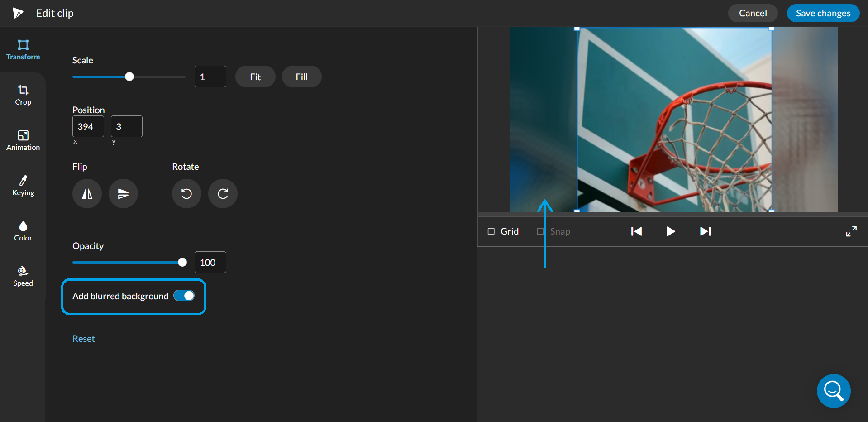Open the Speed tab in sidebar
This screenshot has height=422, width=868.
point(23,276)
